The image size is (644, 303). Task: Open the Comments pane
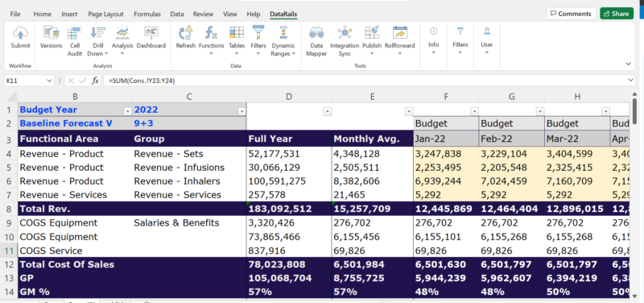coord(571,14)
